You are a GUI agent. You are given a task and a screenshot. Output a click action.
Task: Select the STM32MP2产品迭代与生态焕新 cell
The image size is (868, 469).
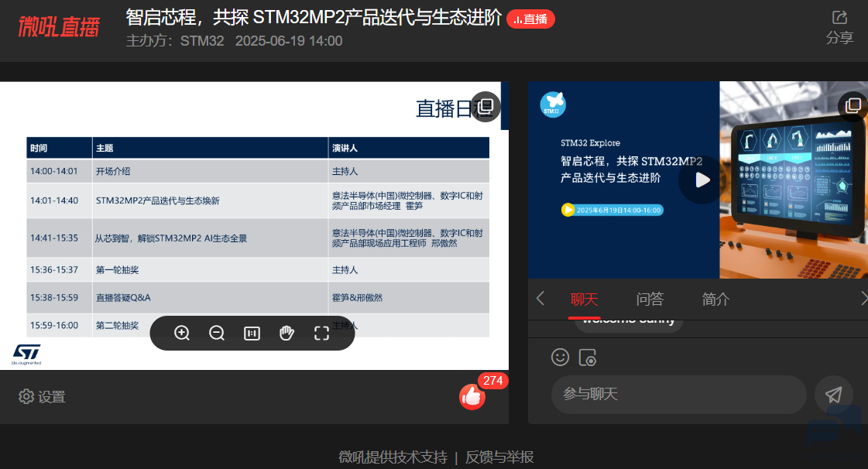(210, 200)
